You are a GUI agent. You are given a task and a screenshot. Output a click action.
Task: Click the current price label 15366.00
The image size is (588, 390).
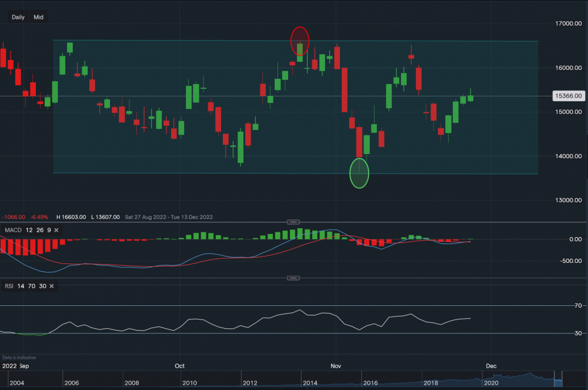point(567,95)
